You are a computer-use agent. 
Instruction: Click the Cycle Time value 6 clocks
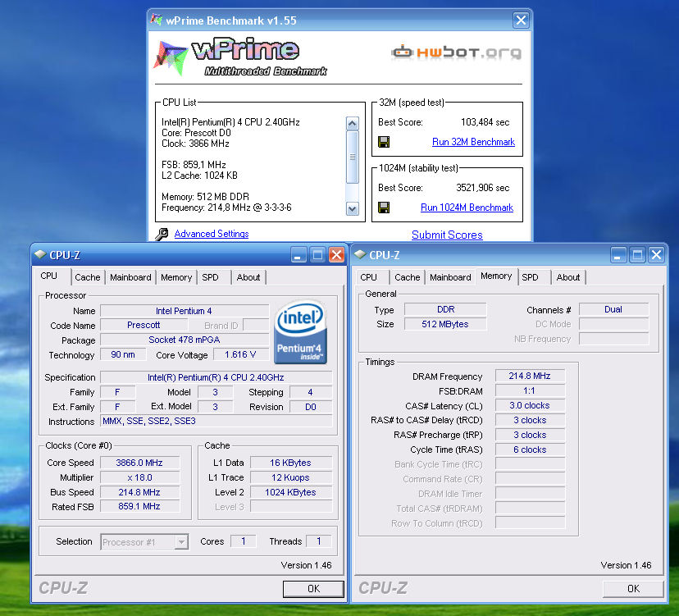pos(530,449)
